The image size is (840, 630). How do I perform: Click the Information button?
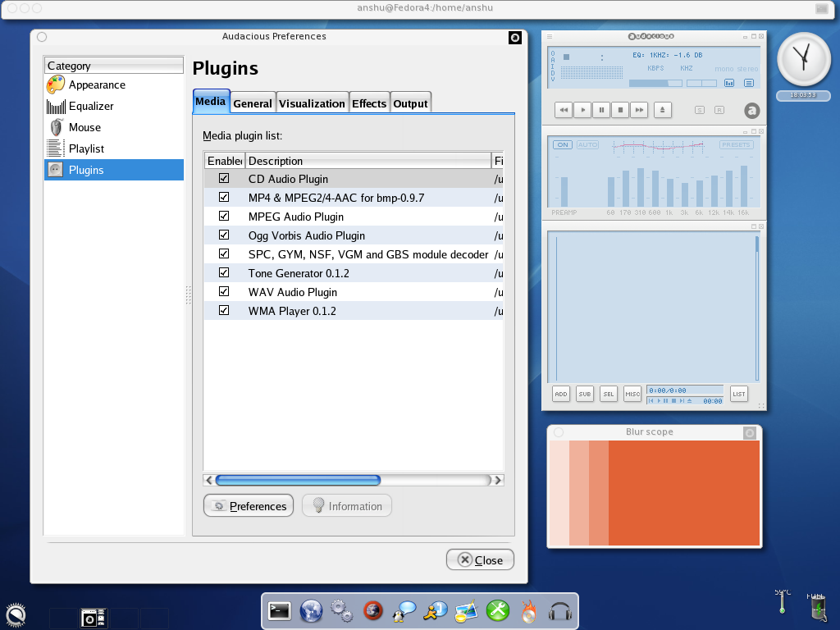pos(347,505)
